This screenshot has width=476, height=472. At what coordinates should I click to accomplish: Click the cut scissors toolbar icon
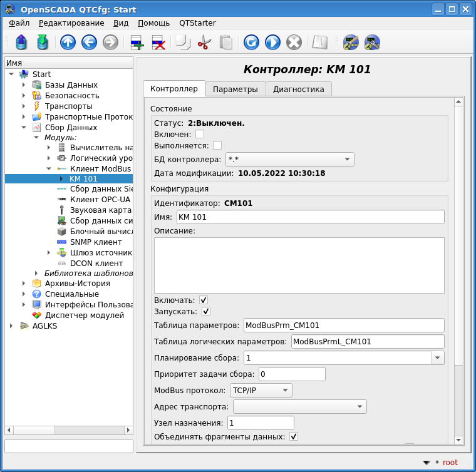[x=204, y=42]
